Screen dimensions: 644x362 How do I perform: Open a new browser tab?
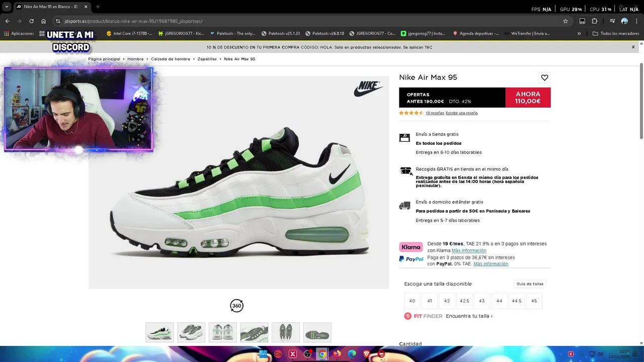(x=98, y=7)
